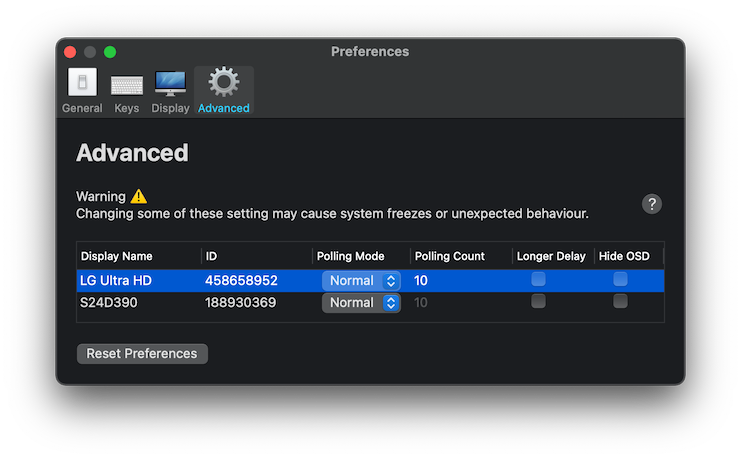Select the Advanced gear icon
The width and height of the screenshot is (741, 459).
(224, 82)
